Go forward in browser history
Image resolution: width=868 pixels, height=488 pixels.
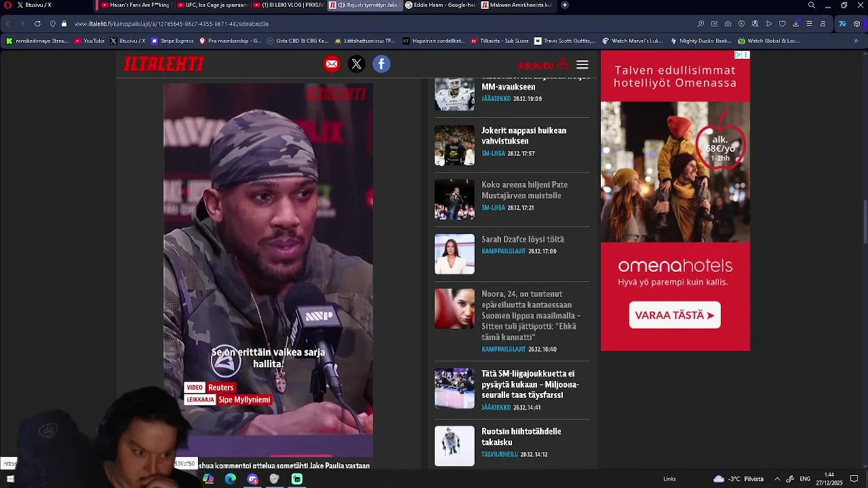tap(22, 24)
